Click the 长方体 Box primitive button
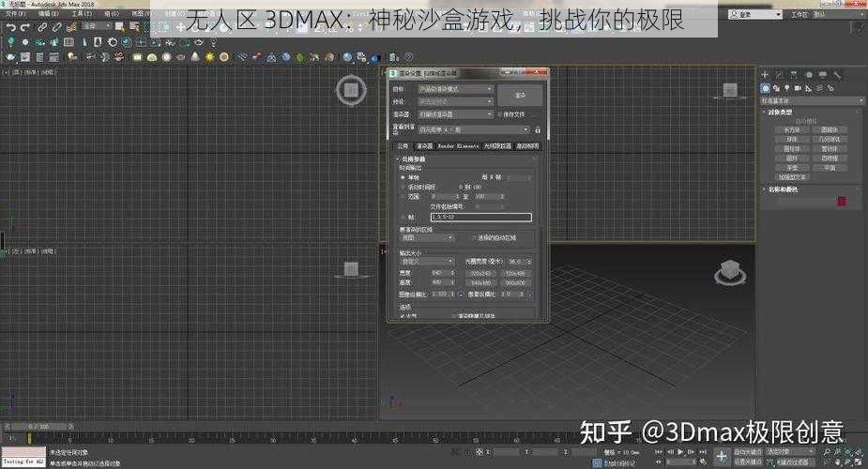The image size is (868, 469). 791,130
